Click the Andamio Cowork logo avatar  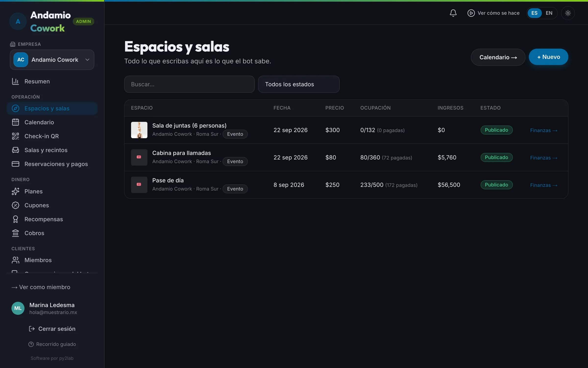tap(18, 21)
